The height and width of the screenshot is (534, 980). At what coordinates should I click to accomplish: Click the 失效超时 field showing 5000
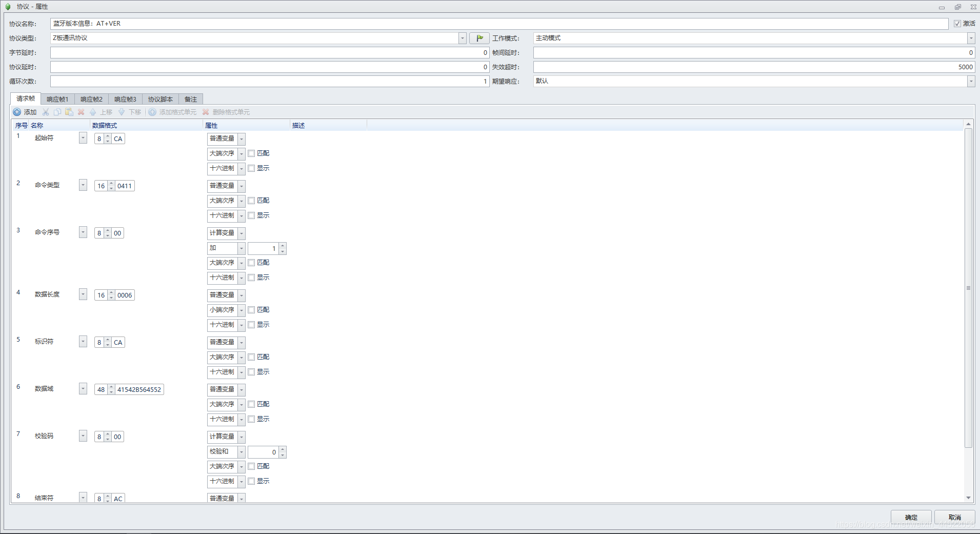click(754, 67)
